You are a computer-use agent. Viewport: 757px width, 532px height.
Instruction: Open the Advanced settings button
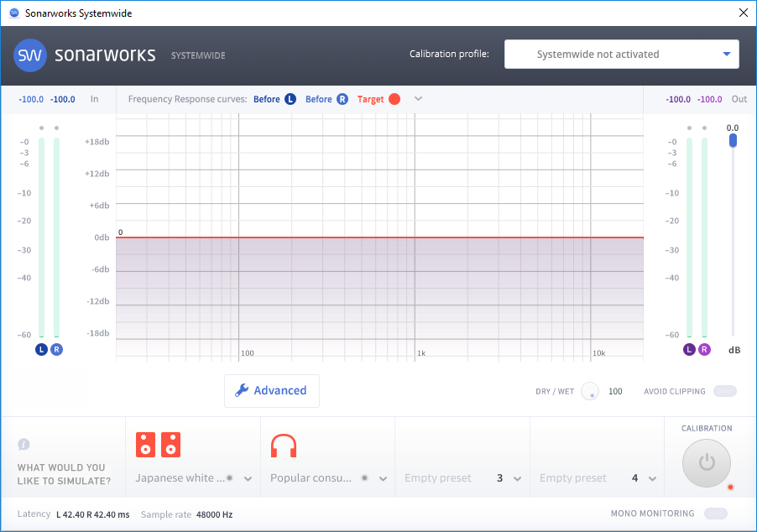[x=272, y=390]
